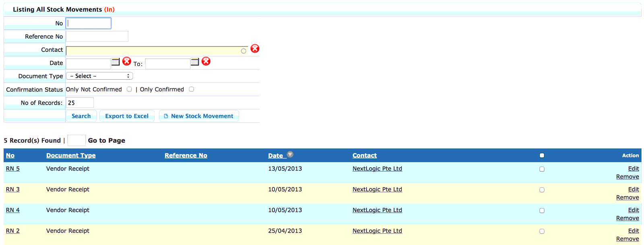Focus the Date from input field
Viewport: 644px width, 245px height.
[89, 64]
